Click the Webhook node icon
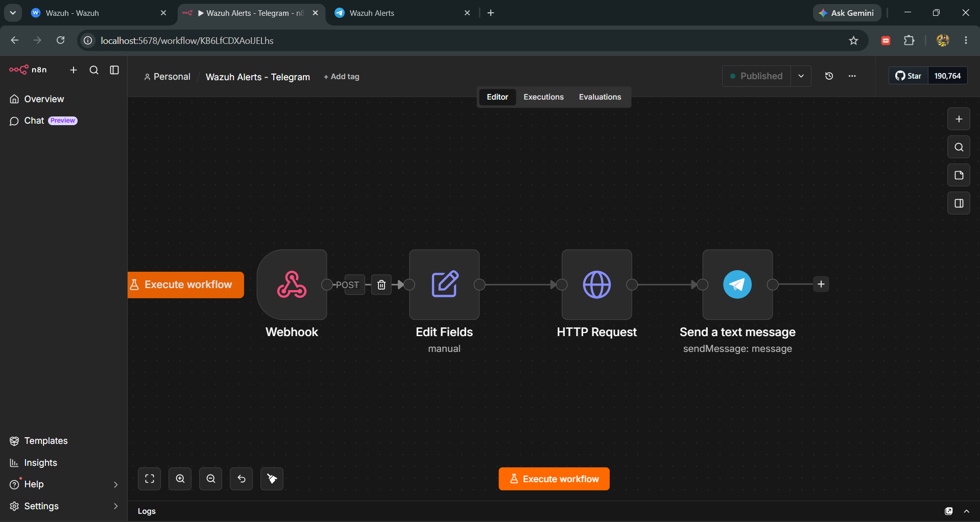The height and width of the screenshot is (522, 980). click(x=292, y=284)
